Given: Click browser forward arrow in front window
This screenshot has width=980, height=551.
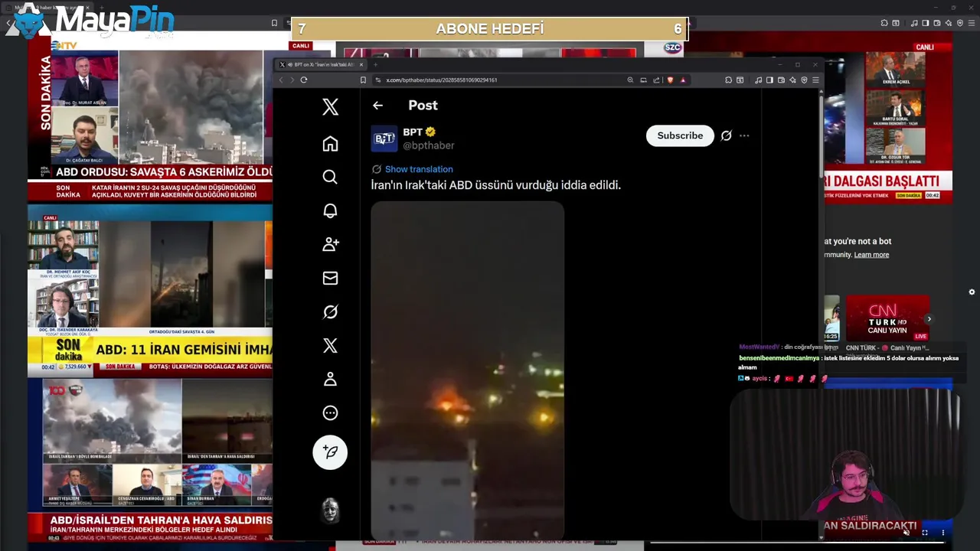Looking at the screenshot, I should click(x=292, y=80).
